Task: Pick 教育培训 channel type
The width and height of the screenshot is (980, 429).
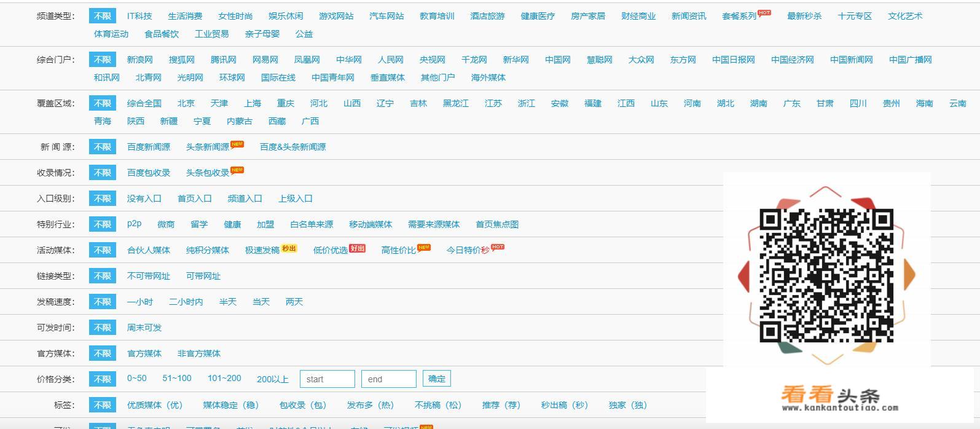Action: point(437,16)
